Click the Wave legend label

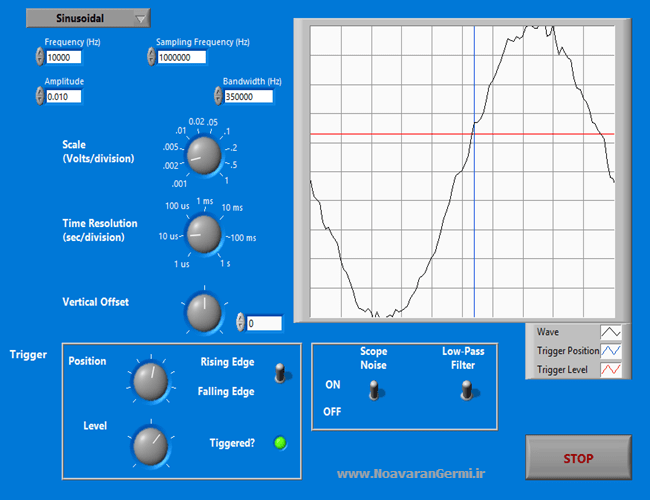tap(548, 332)
